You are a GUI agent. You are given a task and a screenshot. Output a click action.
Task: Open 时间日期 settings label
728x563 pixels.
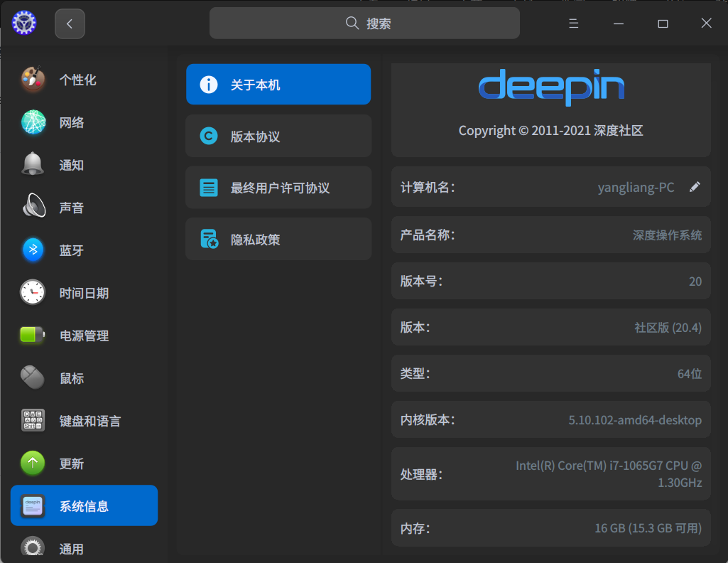point(84,293)
